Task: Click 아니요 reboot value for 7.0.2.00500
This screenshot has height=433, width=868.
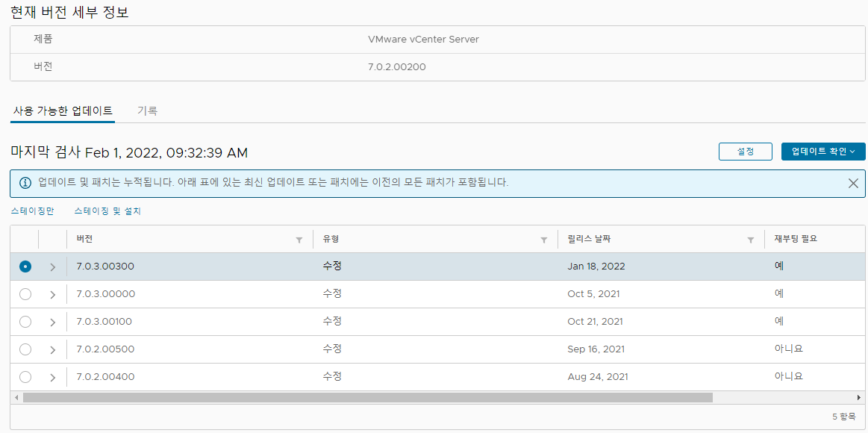Action: (789, 349)
